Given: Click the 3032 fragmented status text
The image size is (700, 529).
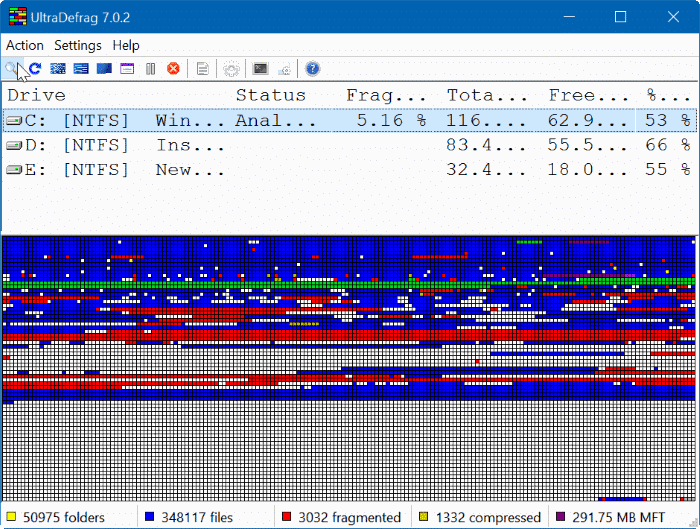Looking at the screenshot, I should click(x=350, y=517).
